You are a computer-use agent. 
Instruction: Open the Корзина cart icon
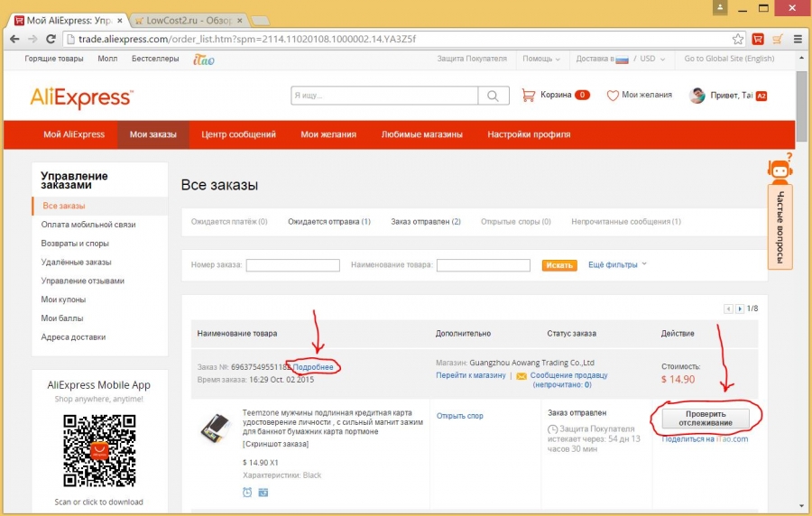pyautogui.click(x=528, y=96)
